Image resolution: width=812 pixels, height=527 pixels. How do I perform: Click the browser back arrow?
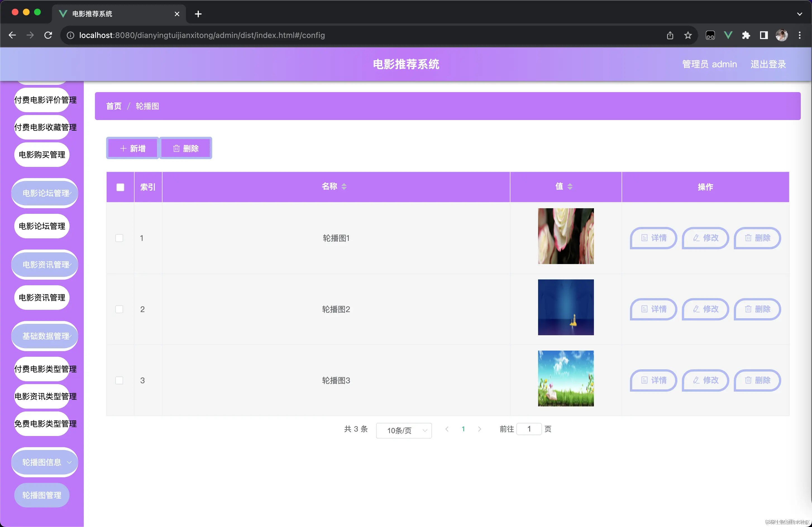pos(12,35)
